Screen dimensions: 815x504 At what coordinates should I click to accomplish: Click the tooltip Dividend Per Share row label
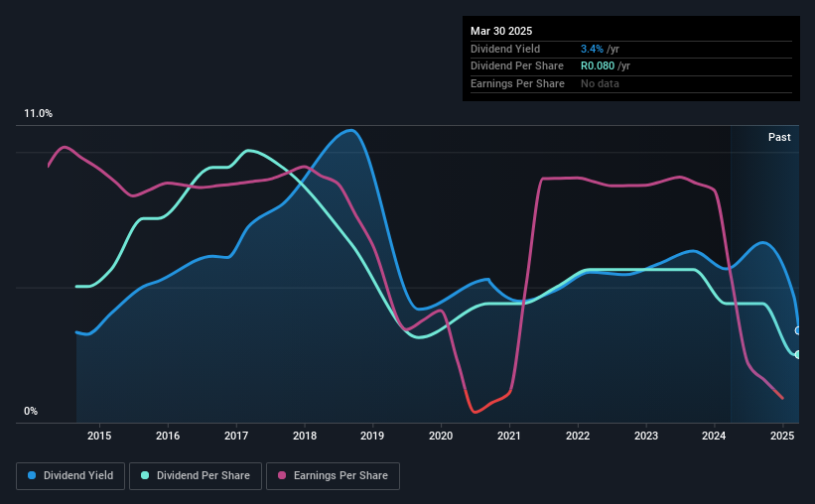click(516, 66)
